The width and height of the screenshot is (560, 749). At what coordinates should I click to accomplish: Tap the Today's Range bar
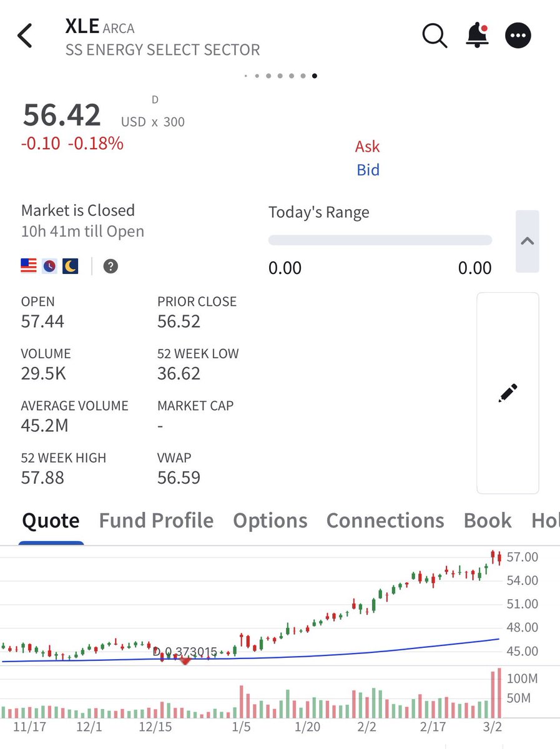380,240
